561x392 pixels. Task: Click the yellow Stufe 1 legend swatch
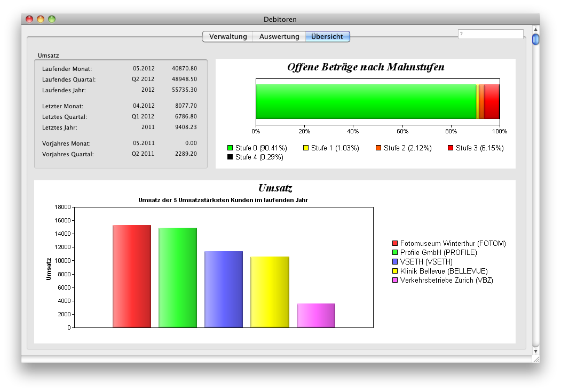[x=306, y=148]
